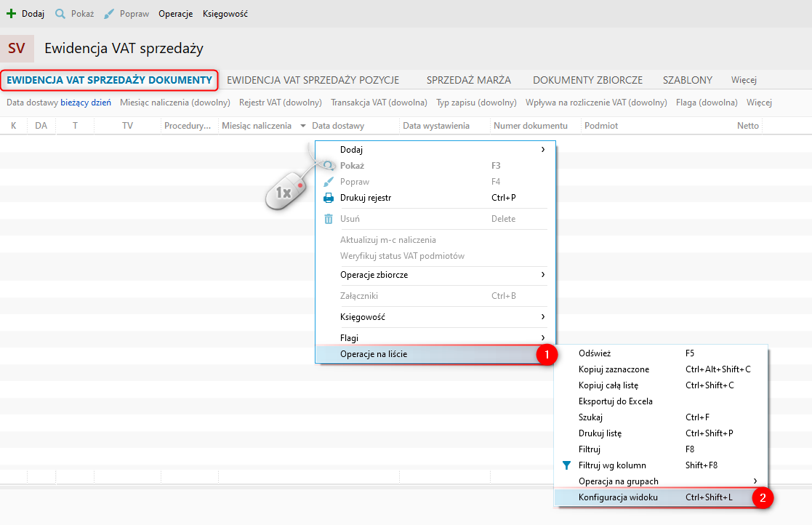The image size is (812, 525).
Task: Open Szablony tab
Action: click(x=688, y=80)
